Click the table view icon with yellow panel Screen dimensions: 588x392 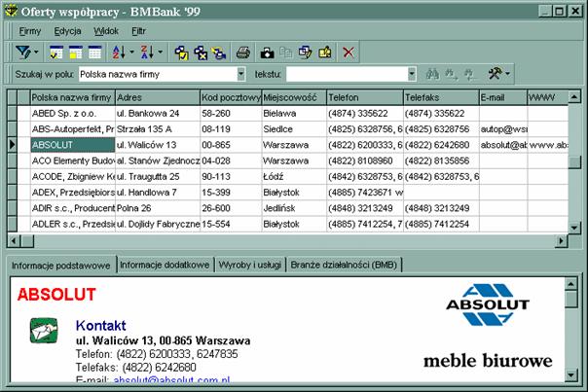pos(75,53)
